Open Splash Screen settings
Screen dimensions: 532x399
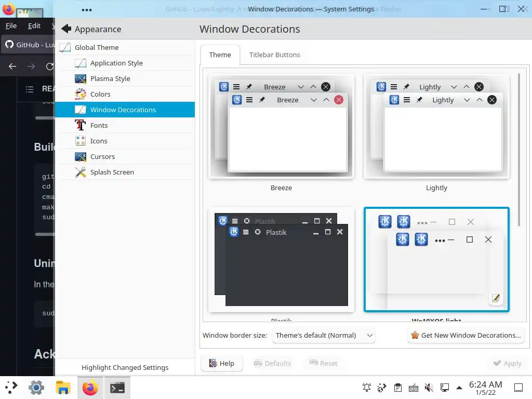125,172
